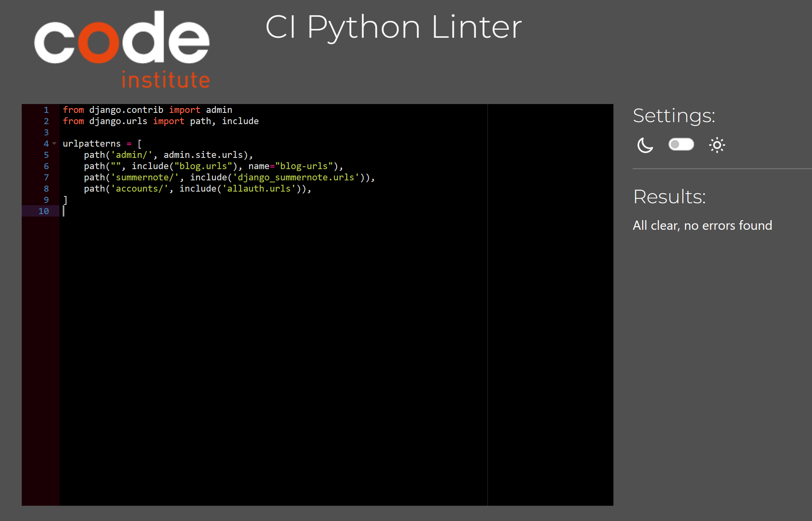Click the Results heading
This screenshot has height=521, width=812.
[669, 197]
